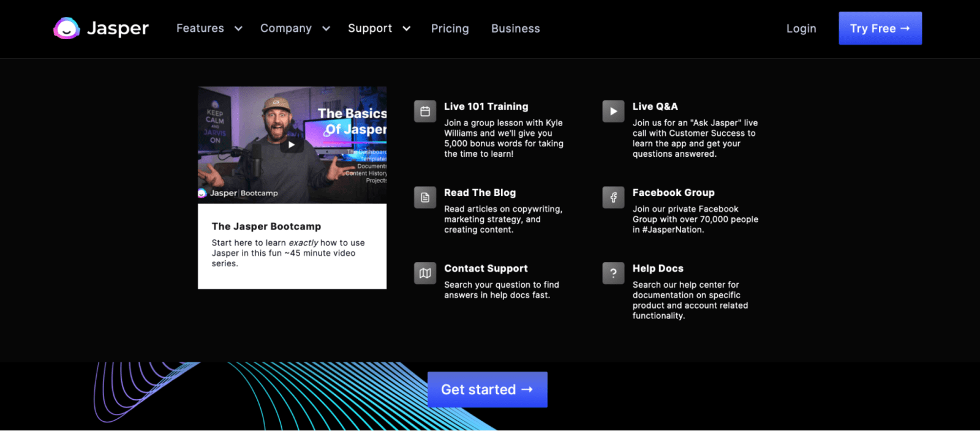Open the Pricing page
Viewport: 980px width, 431px height.
tap(450, 29)
